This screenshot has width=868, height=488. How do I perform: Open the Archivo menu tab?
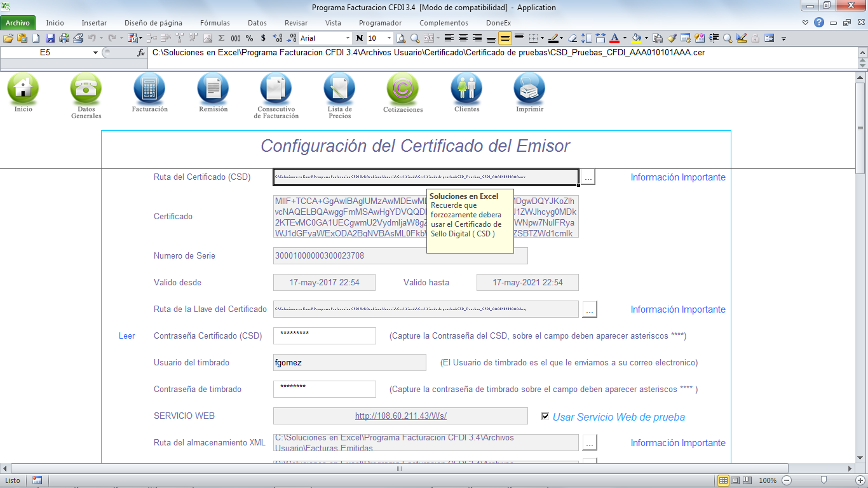pyautogui.click(x=18, y=23)
